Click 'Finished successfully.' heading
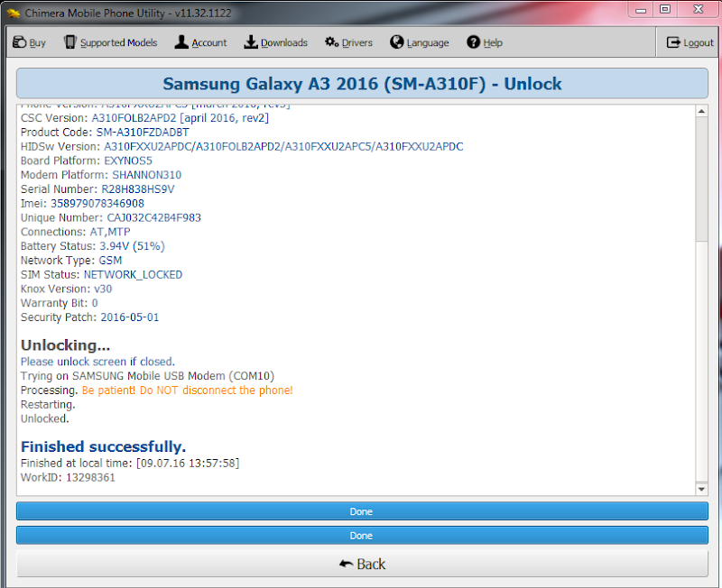 (x=103, y=446)
